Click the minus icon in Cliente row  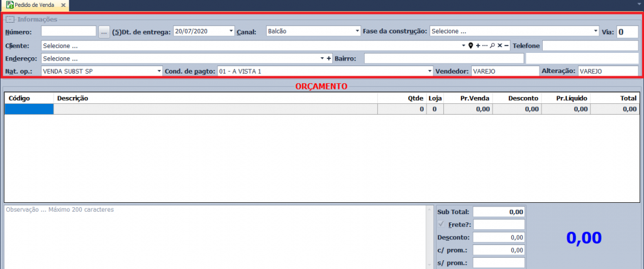[506, 46]
